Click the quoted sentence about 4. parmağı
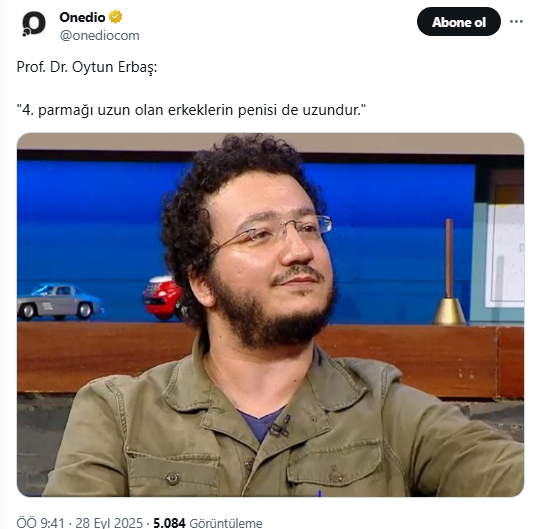Screen dimensions: 534x529 pyautogui.click(x=191, y=110)
